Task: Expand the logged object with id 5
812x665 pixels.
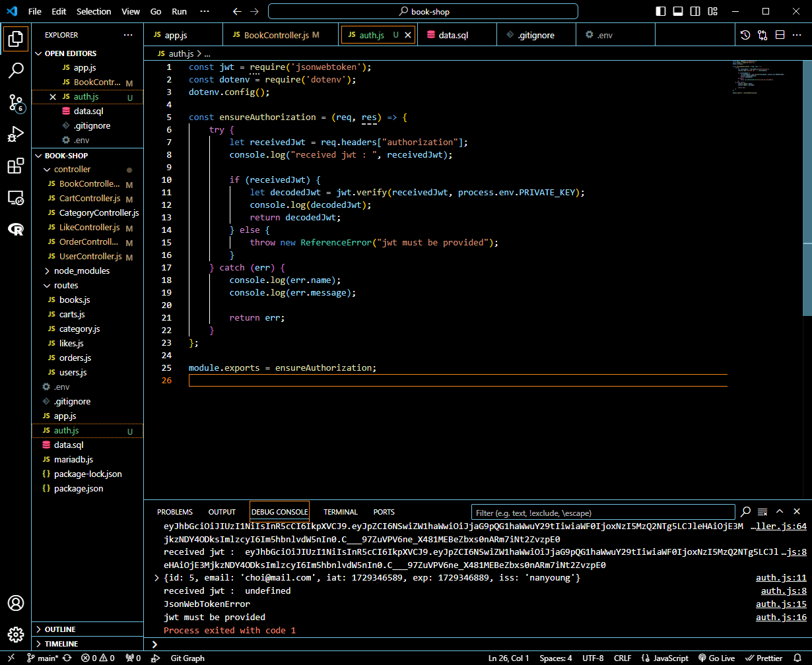Action: pos(156,578)
